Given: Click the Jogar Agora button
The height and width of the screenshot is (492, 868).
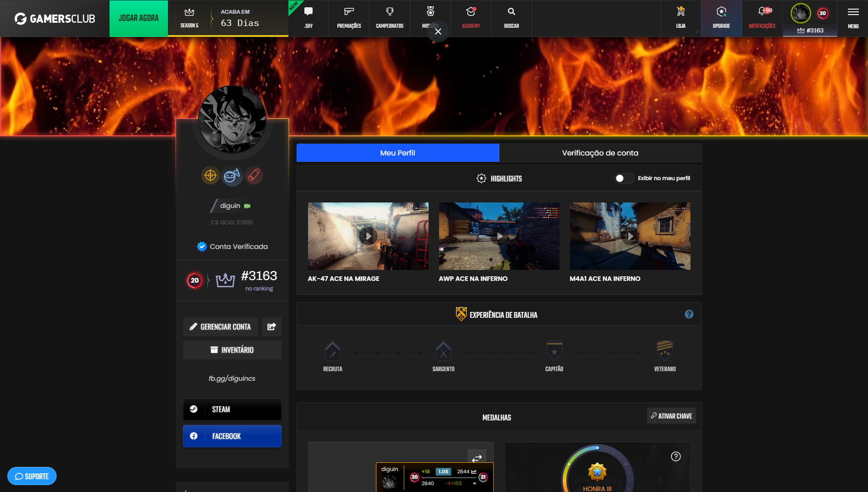Looking at the screenshot, I should 139,18.
